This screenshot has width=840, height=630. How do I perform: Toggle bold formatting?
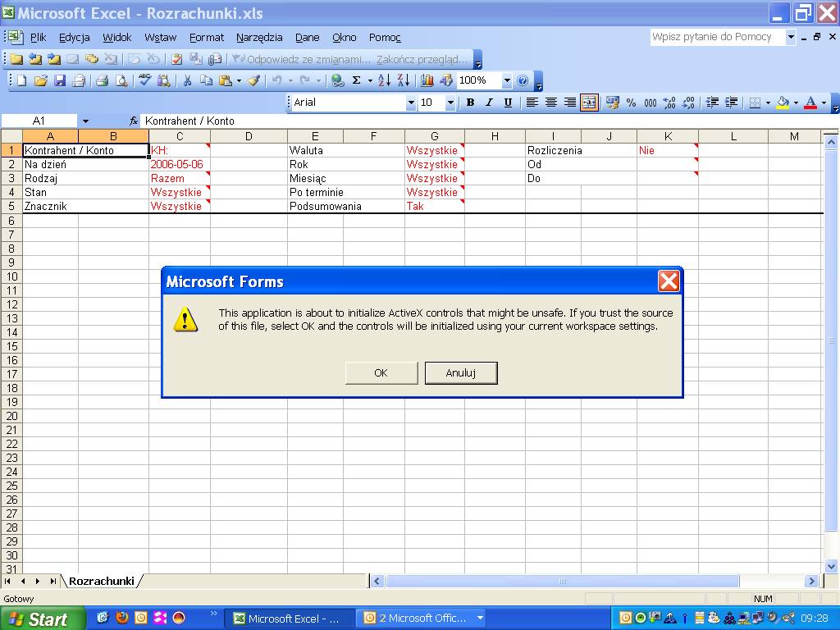470,103
